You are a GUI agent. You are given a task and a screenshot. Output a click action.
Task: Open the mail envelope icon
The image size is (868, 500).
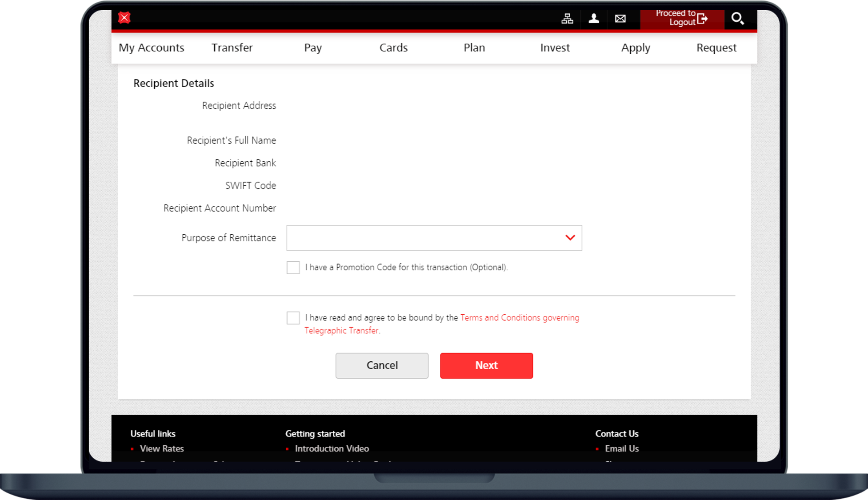tap(620, 19)
